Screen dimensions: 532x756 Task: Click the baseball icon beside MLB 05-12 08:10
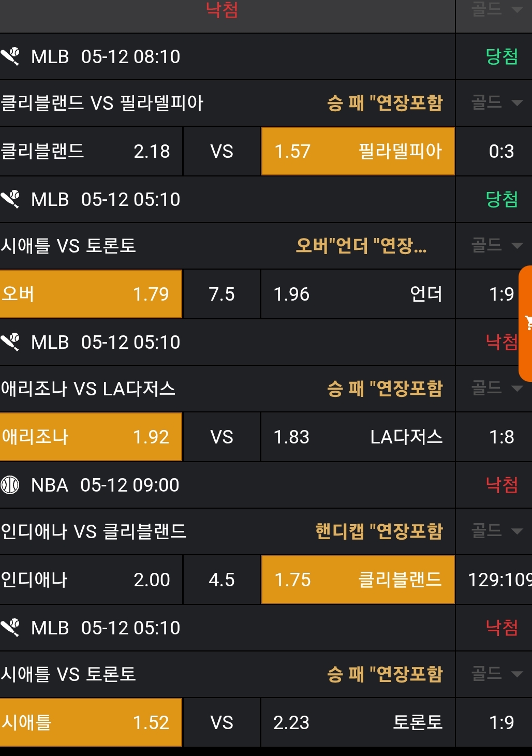coord(10,56)
